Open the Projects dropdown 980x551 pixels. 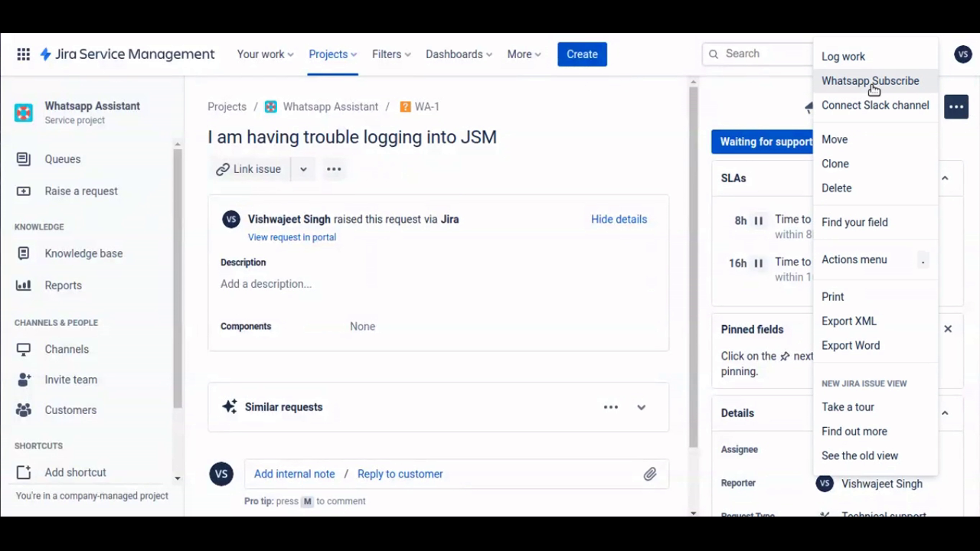333,54
